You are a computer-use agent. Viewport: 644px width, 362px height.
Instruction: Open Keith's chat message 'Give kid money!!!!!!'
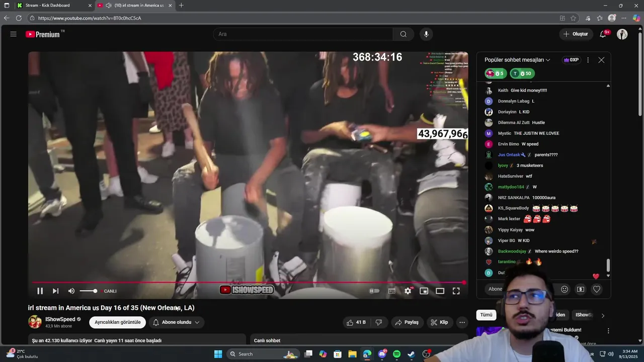529,90
